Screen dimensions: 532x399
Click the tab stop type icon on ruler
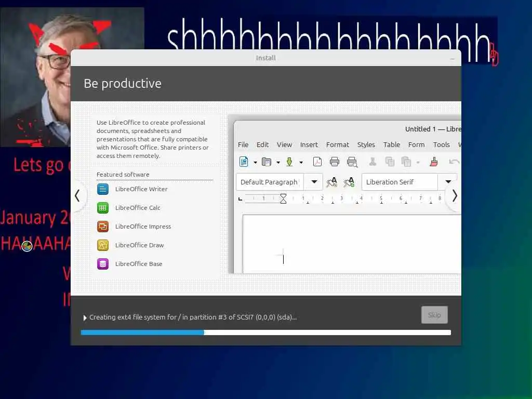(240, 199)
